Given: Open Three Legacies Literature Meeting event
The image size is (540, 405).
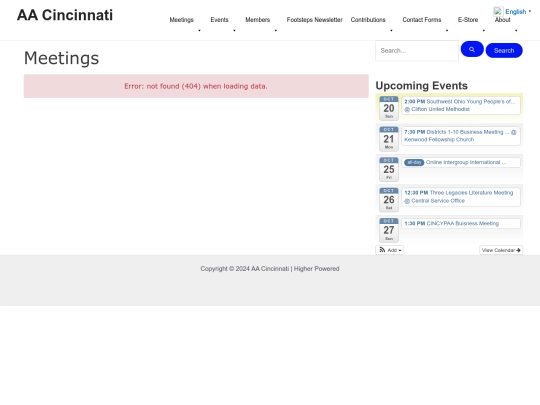Looking at the screenshot, I should (x=461, y=197).
